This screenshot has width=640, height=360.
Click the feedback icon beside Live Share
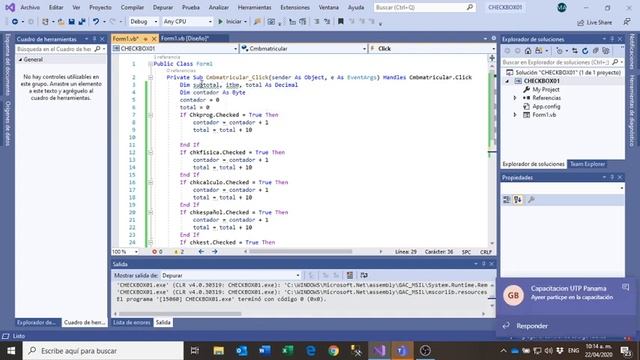coord(627,22)
